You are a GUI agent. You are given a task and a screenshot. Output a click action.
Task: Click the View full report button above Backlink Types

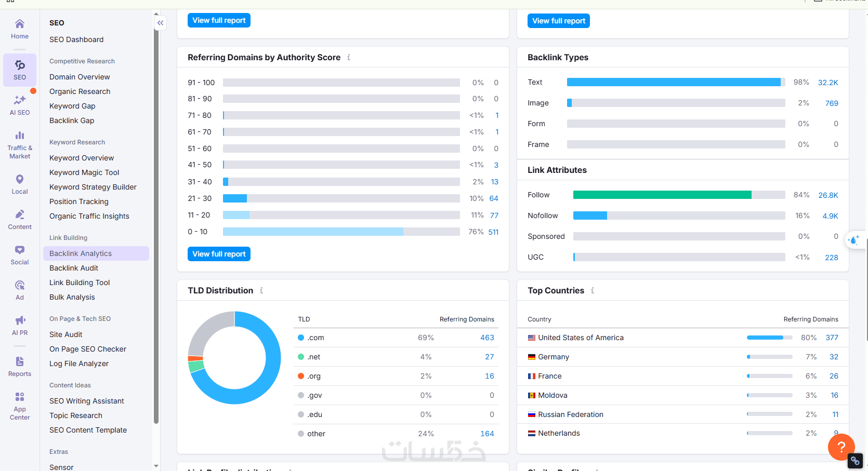tap(559, 21)
